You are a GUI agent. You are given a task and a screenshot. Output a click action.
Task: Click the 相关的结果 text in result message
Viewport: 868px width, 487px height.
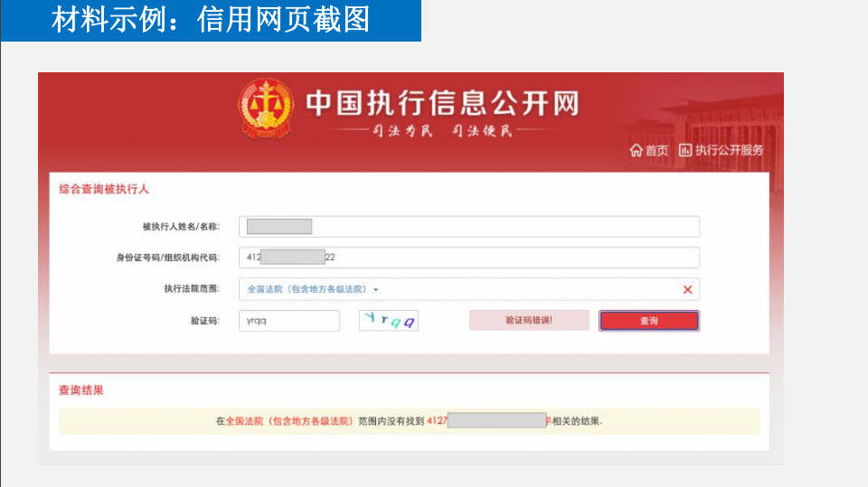576,421
